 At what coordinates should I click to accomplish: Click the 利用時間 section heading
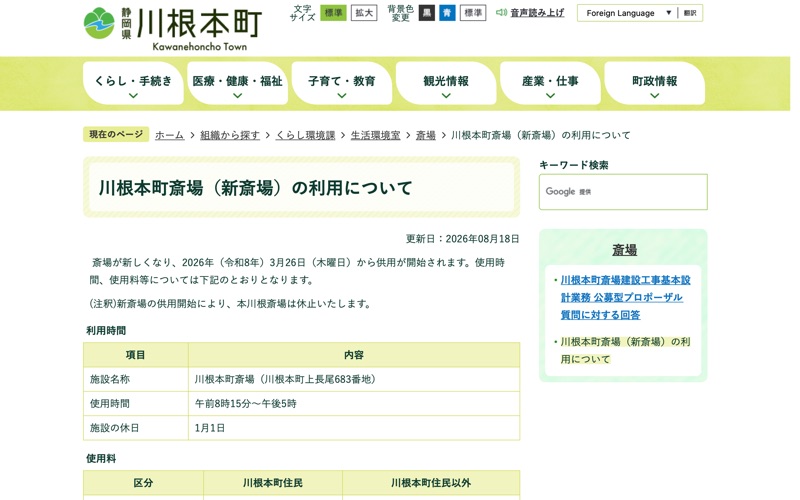point(106,331)
